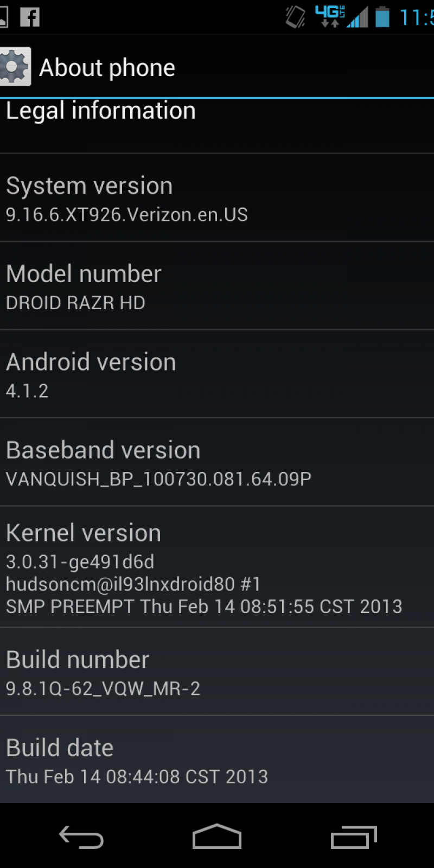Tap the Settings gear icon in header
Screen dimensions: 434x868
click(x=15, y=67)
